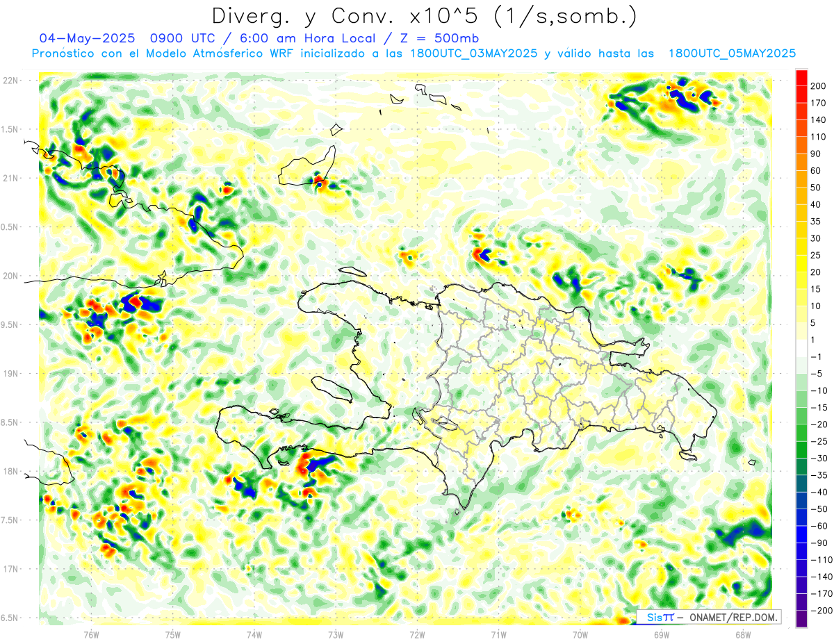Screen dimensions: 834x644
Task: Click the SisTT ONAMET/REP.DOM. logo box
Action: [x=709, y=618]
